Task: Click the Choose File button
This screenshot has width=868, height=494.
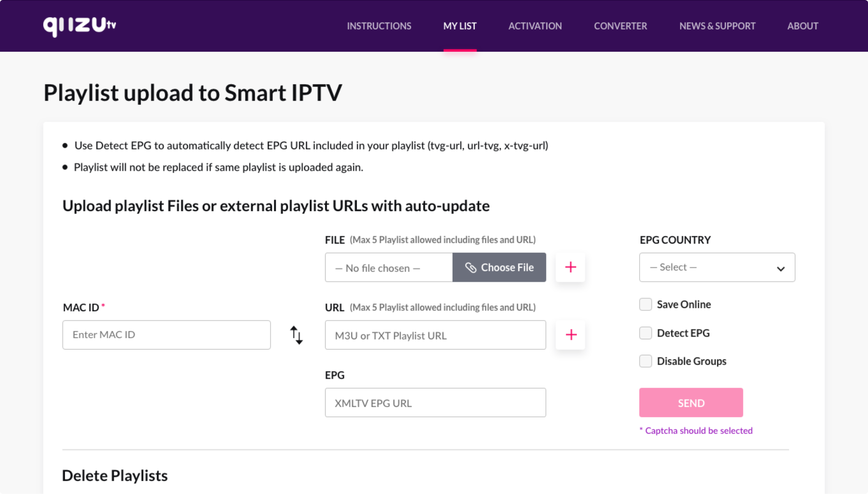Action: (499, 267)
